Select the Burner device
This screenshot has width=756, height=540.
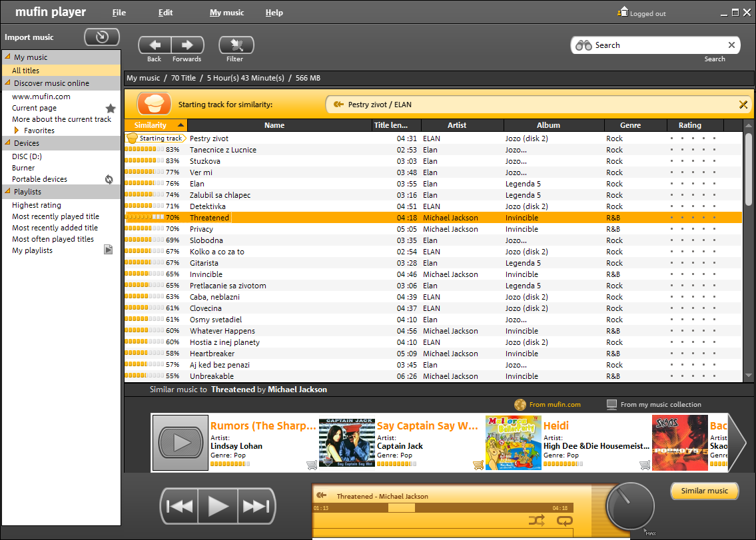pos(23,168)
